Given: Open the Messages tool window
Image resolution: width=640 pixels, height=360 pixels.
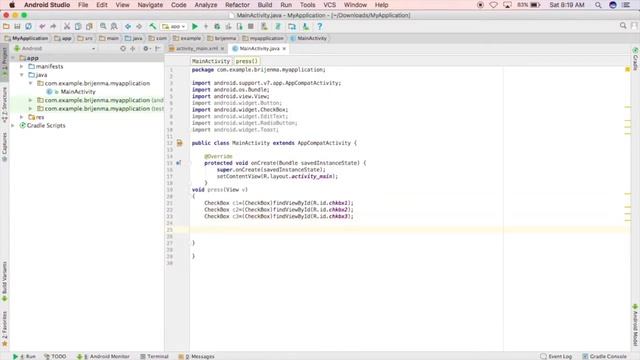Looking at the screenshot, I should (197, 356).
